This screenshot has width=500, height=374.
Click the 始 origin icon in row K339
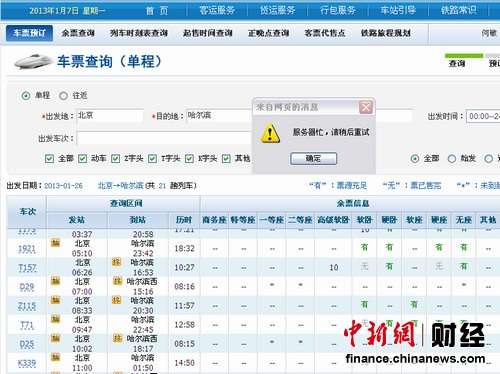[55, 357]
